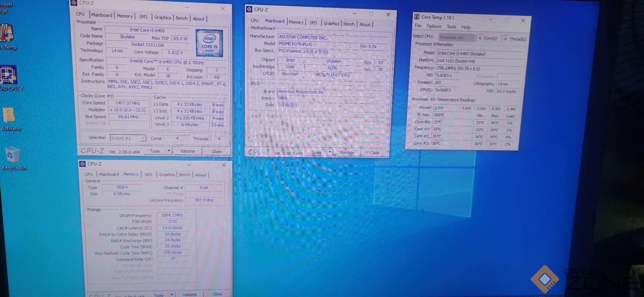Switch to Mainboard tab in CPU window
This screenshot has width=644, height=297.
(101, 15)
